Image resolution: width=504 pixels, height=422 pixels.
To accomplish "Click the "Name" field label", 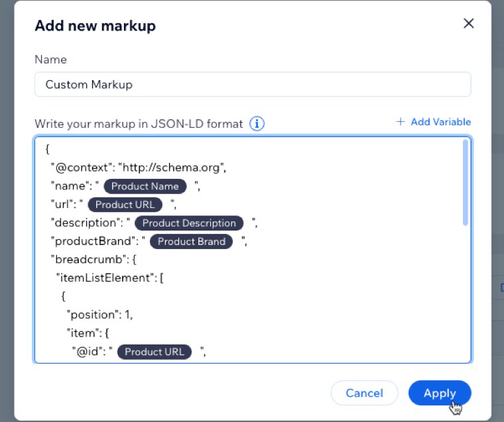I will coord(51,60).
